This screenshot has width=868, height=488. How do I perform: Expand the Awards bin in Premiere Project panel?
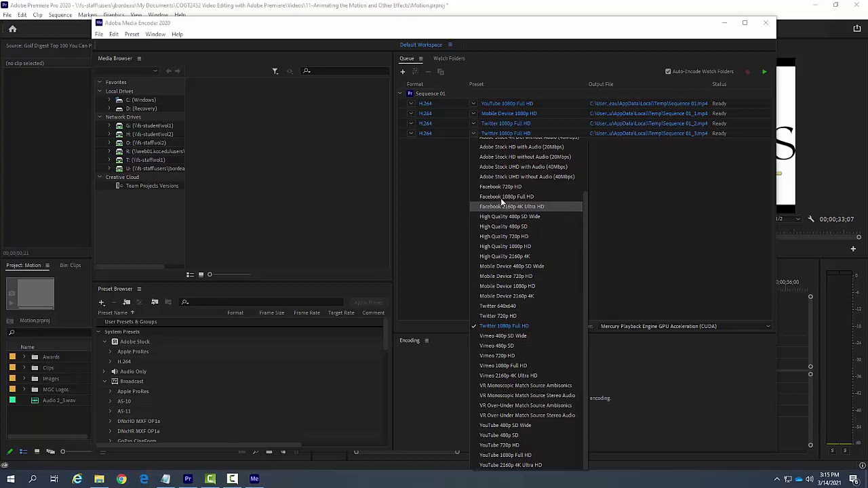[x=24, y=357]
